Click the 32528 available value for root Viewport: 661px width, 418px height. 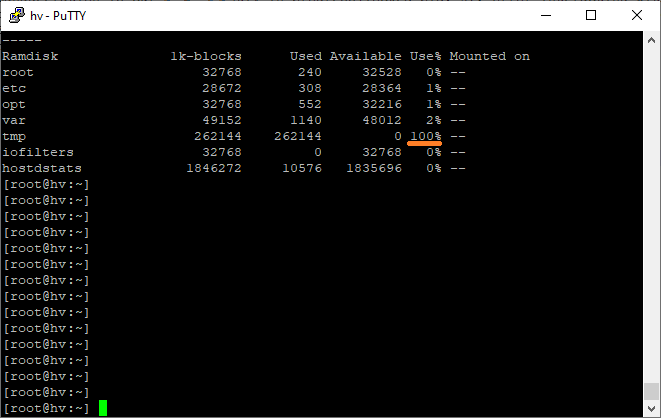(382, 72)
